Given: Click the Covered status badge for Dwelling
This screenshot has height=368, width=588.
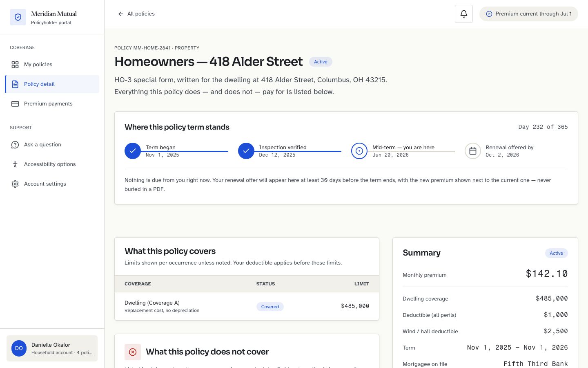Looking at the screenshot, I should [x=270, y=307].
